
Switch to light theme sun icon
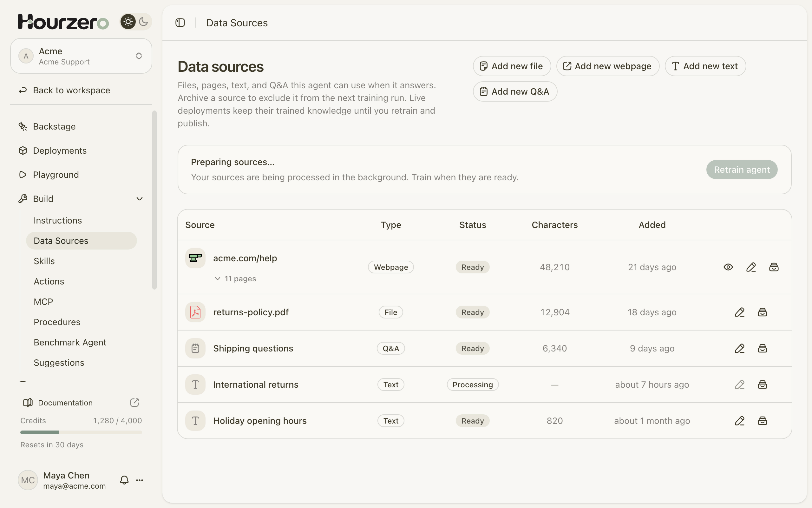pyautogui.click(x=128, y=22)
